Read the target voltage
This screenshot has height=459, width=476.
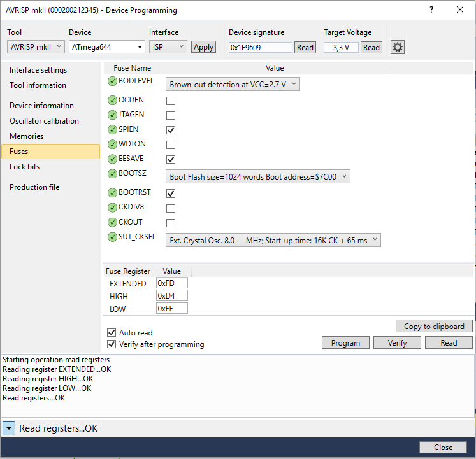(x=371, y=48)
